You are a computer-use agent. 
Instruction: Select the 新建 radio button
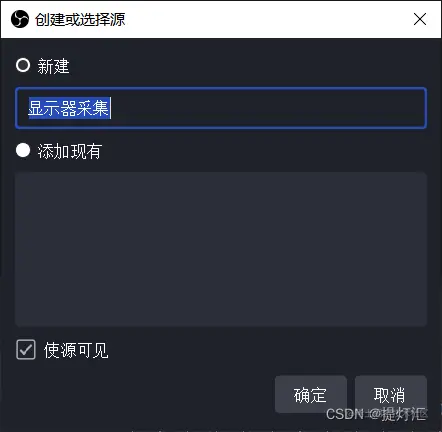tap(23, 65)
